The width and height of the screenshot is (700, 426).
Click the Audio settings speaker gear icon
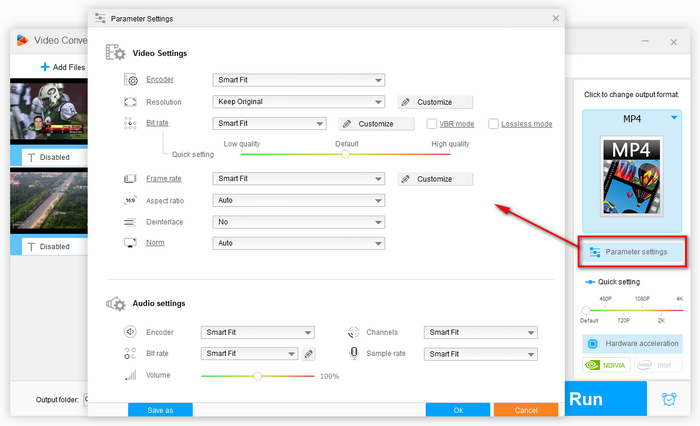116,304
